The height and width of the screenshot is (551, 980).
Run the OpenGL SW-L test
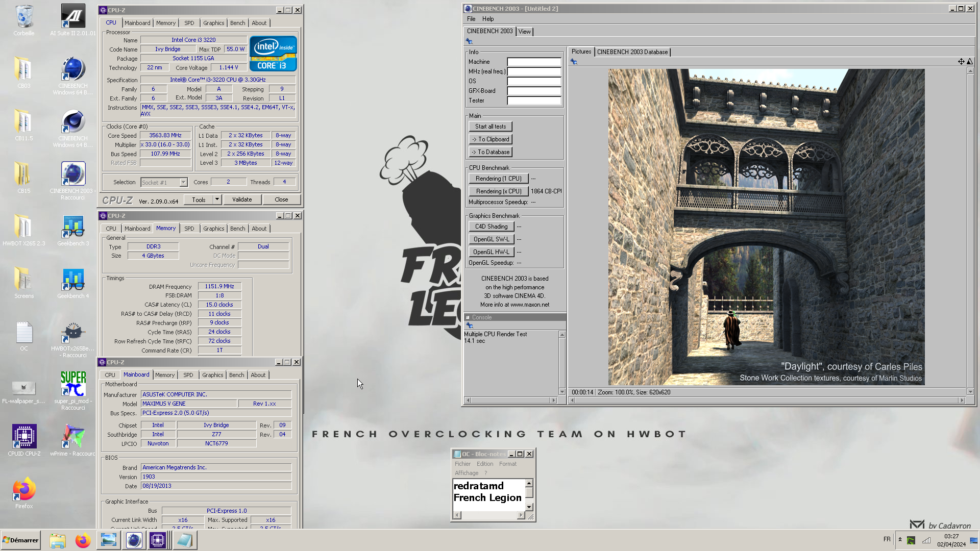[x=491, y=239]
